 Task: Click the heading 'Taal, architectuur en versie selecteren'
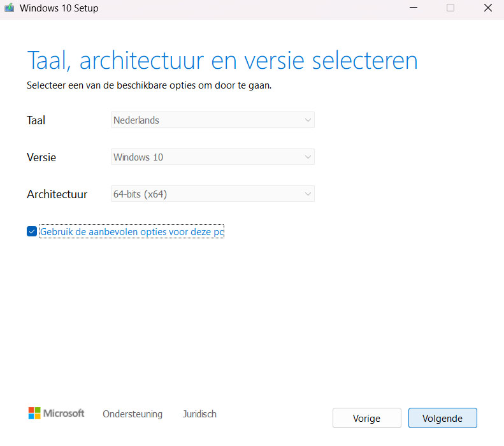tap(222, 61)
